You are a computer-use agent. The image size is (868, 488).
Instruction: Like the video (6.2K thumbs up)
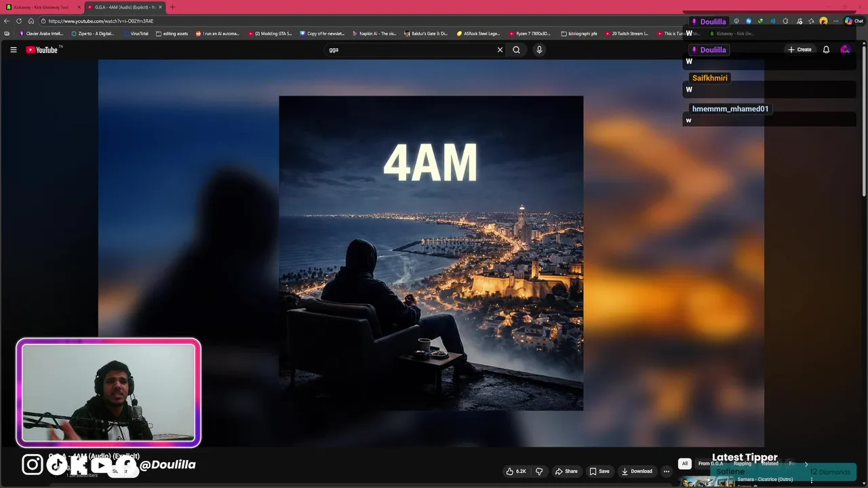click(516, 471)
